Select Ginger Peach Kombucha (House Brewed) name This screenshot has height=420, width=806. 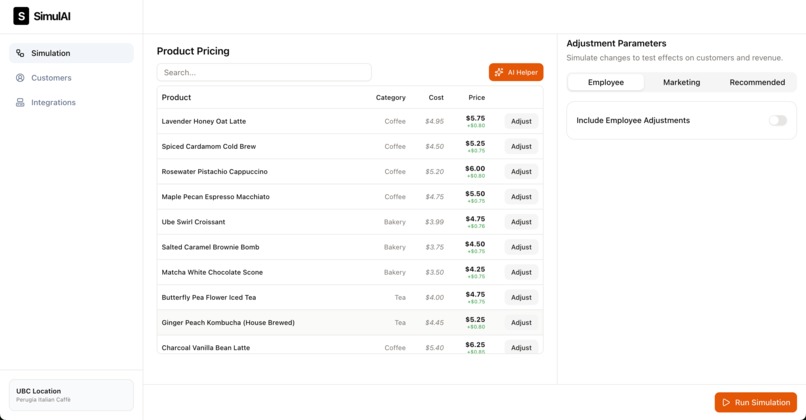[228, 323]
